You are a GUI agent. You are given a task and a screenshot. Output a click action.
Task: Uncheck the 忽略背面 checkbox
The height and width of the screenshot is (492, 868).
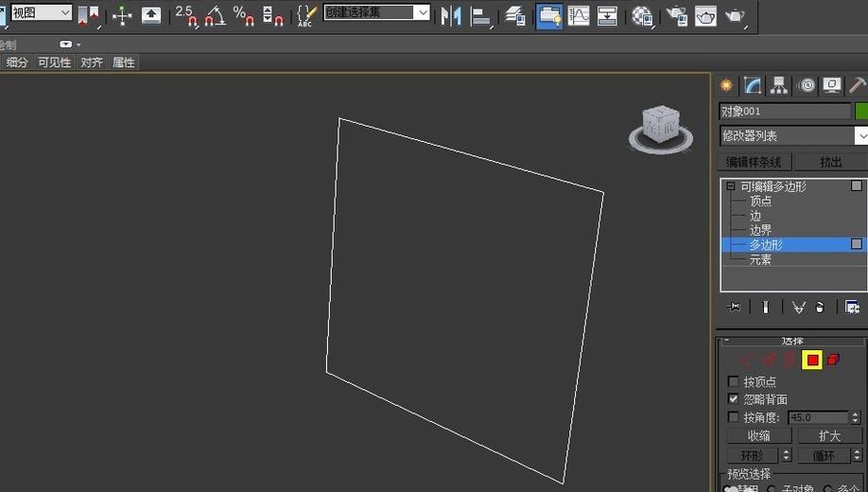tap(733, 398)
